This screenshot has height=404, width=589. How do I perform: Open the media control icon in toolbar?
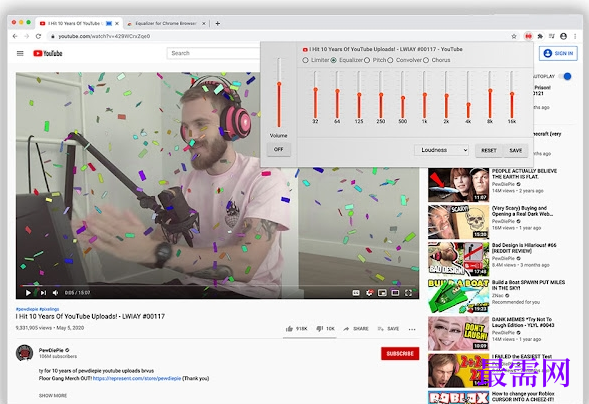click(551, 36)
